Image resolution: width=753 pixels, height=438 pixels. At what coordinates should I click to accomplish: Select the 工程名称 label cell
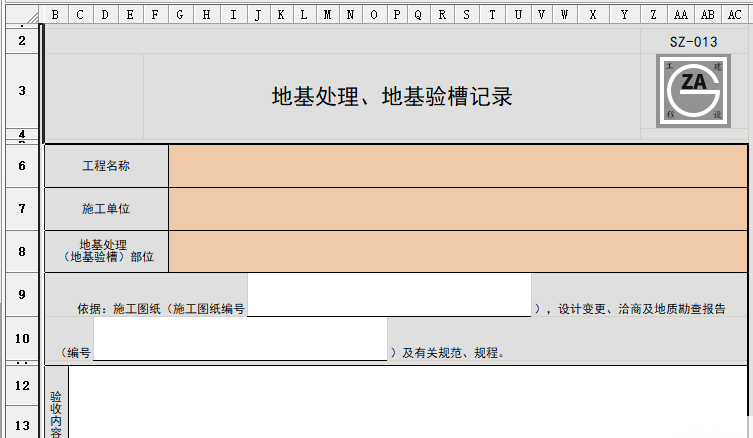point(106,166)
